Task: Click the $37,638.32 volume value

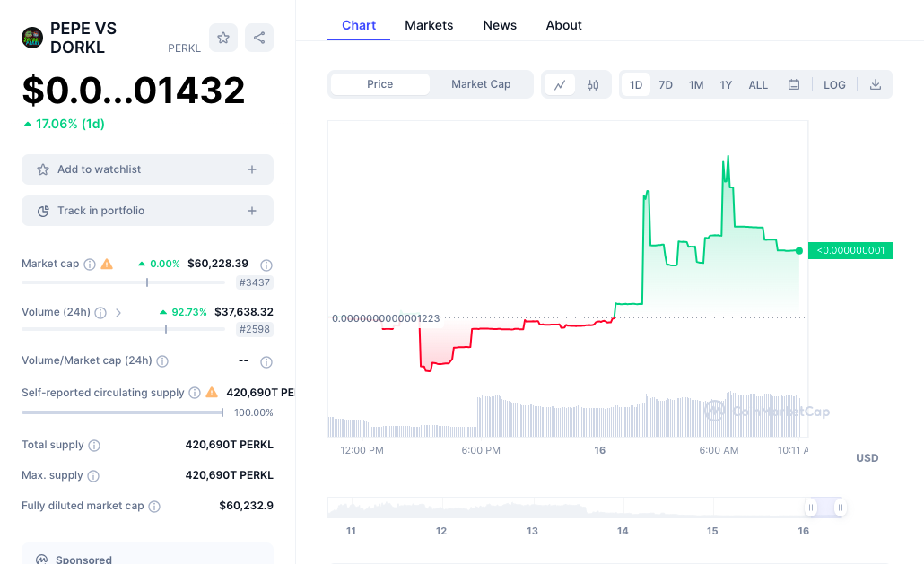Action: (244, 311)
